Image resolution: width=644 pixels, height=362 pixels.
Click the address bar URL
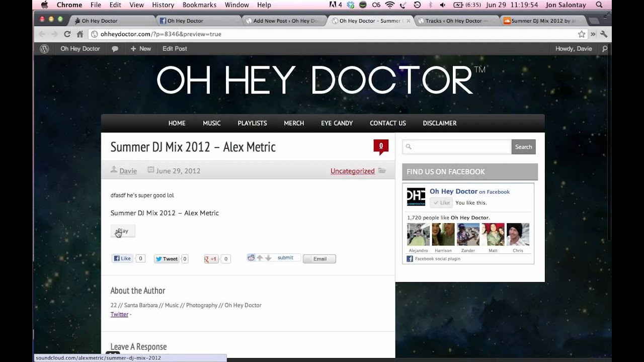(x=160, y=34)
